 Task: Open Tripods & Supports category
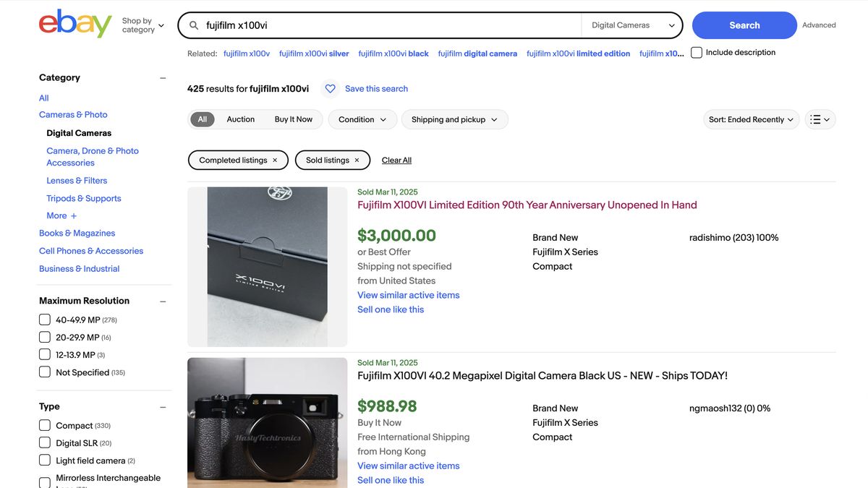pyautogui.click(x=84, y=199)
